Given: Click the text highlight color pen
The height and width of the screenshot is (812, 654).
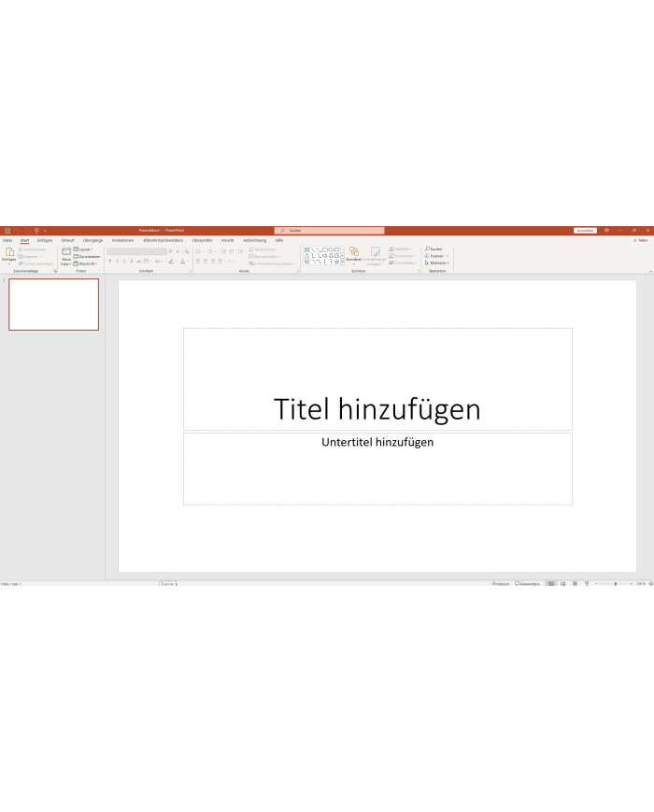Looking at the screenshot, I should point(171,262).
